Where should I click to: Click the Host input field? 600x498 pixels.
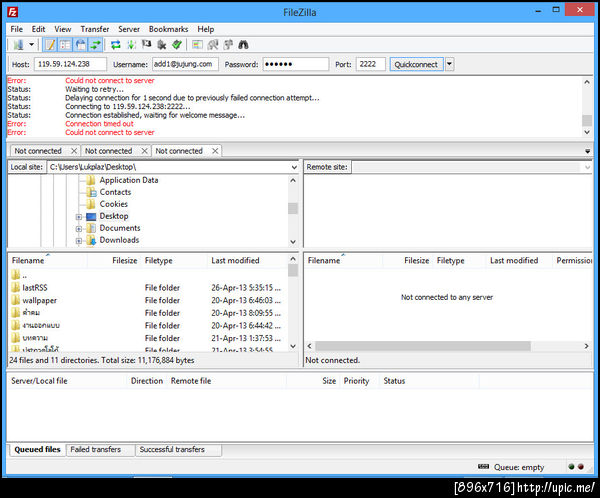pyautogui.click(x=70, y=64)
